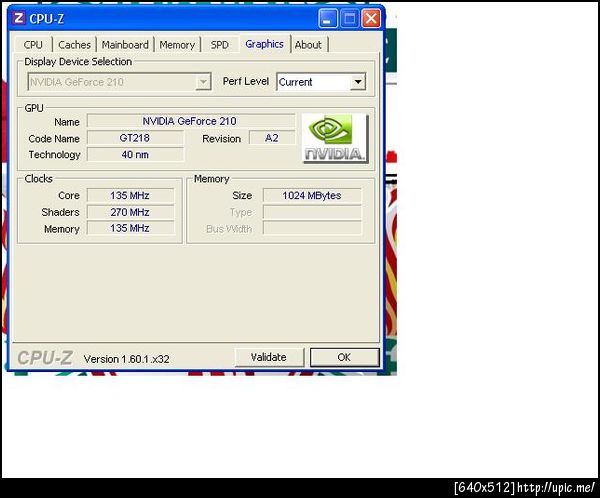Click the Code Name value GT218
The image size is (600, 498).
tap(135, 138)
